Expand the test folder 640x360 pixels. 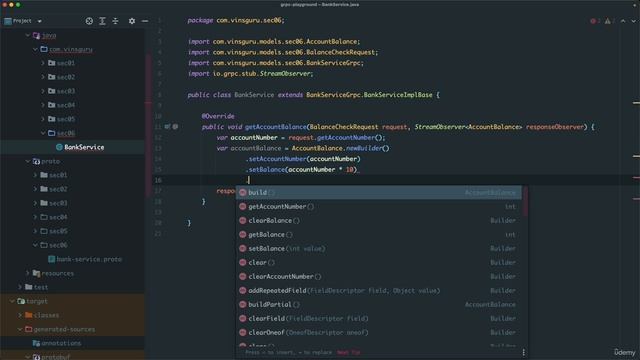click(x=20, y=287)
